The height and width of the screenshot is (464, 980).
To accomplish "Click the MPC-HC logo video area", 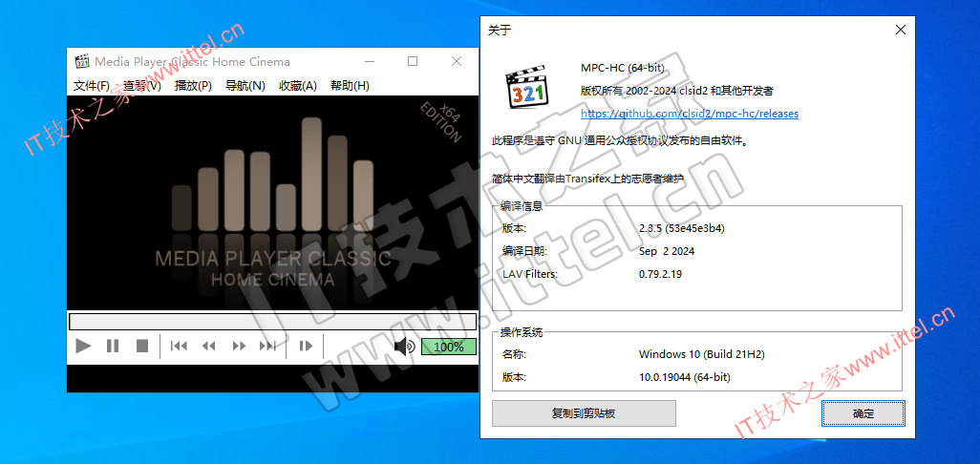I will (x=272, y=202).
